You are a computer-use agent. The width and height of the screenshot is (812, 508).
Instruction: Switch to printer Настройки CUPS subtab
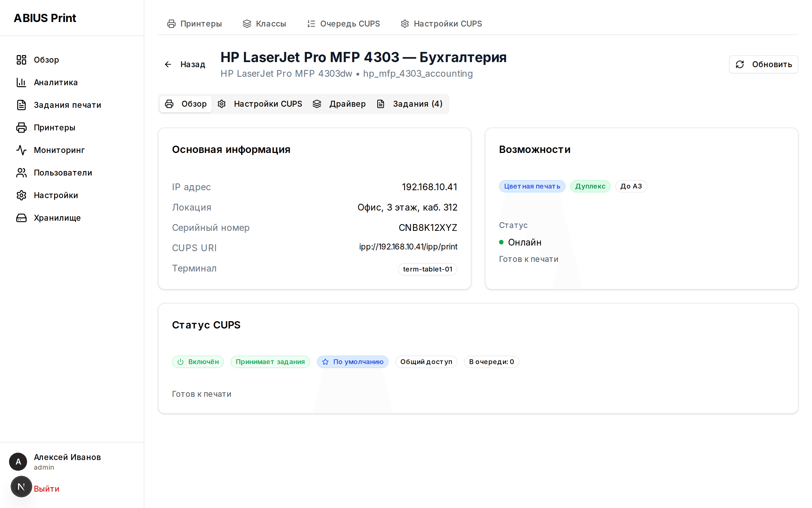coord(260,104)
